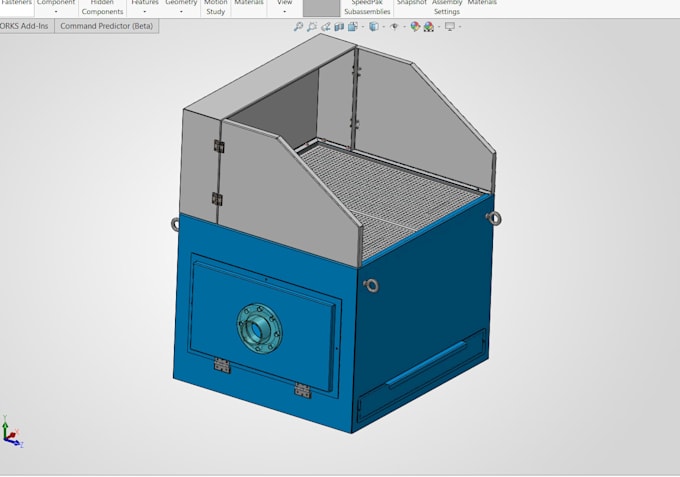Screen dimensions: 680x477
Task: Click the Previous View icon
Action: pyautogui.click(x=325, y=27)
